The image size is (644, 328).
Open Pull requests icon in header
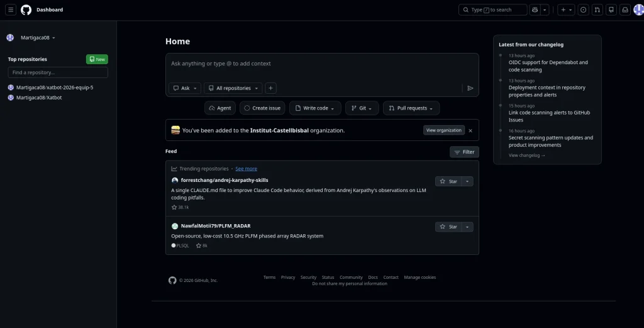pyautogui.click(x=597, y=10)
